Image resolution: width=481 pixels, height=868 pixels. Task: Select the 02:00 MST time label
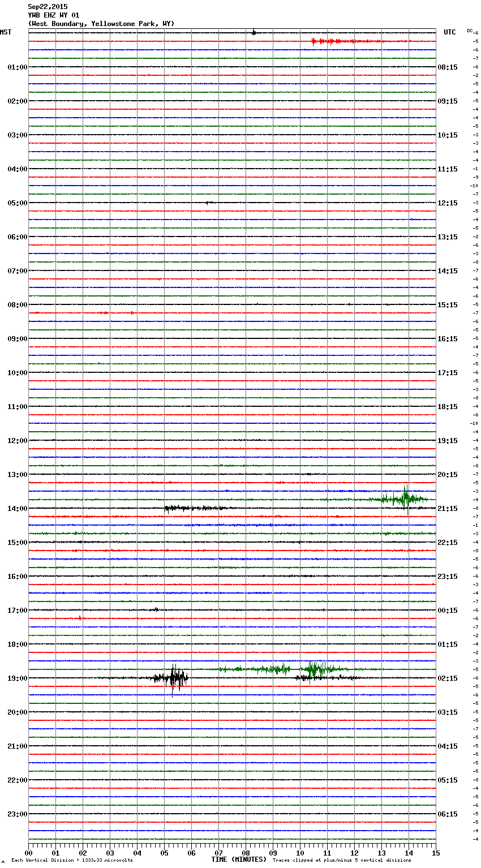[17, 101]
